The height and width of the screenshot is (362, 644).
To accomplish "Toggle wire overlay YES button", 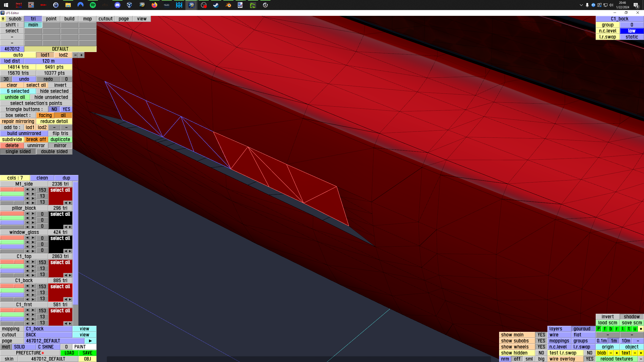I will (589, 359).
